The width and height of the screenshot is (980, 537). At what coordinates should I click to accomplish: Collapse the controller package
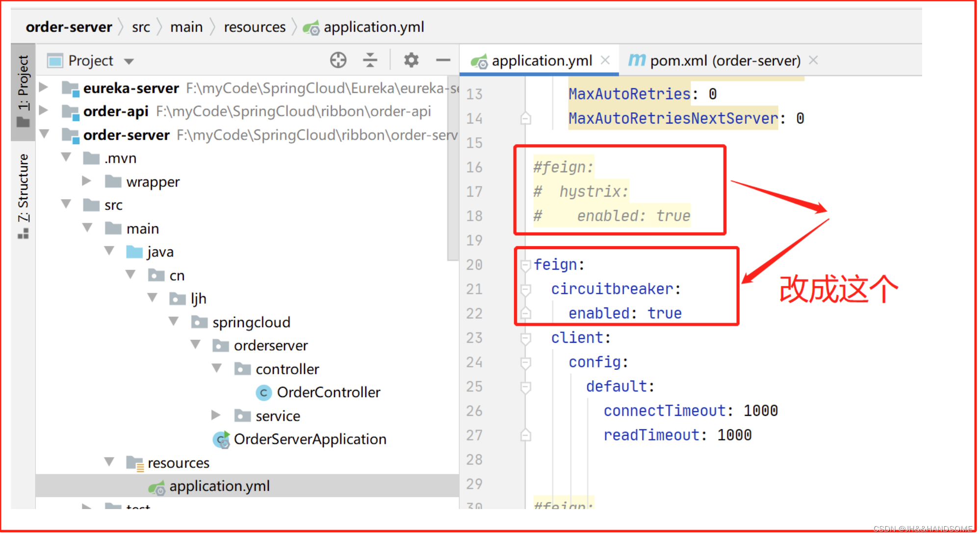tap(216, 368)
